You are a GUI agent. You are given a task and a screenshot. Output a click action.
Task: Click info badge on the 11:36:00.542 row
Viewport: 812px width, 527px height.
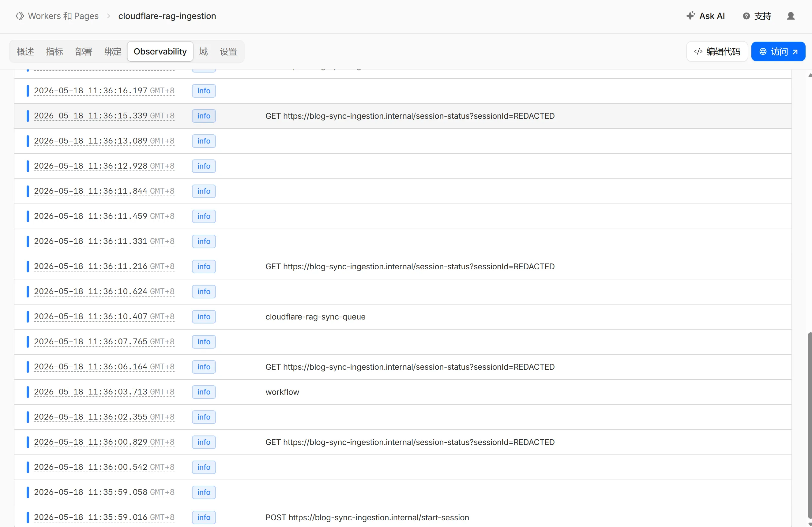(x=204, y=467)
